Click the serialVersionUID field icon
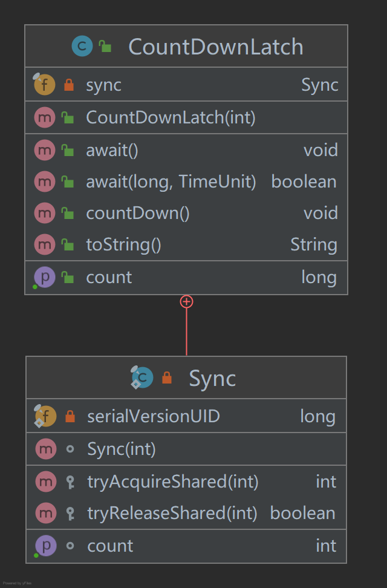387x588 pixels. point(46,416)
